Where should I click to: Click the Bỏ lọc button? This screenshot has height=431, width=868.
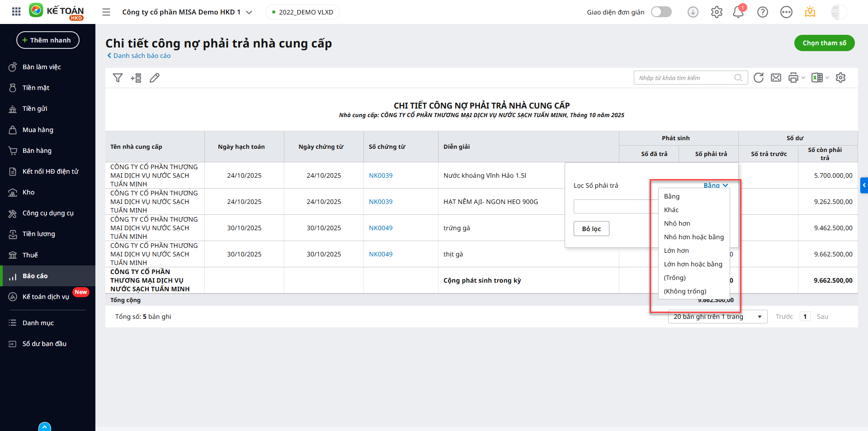[x=591, y=229]
